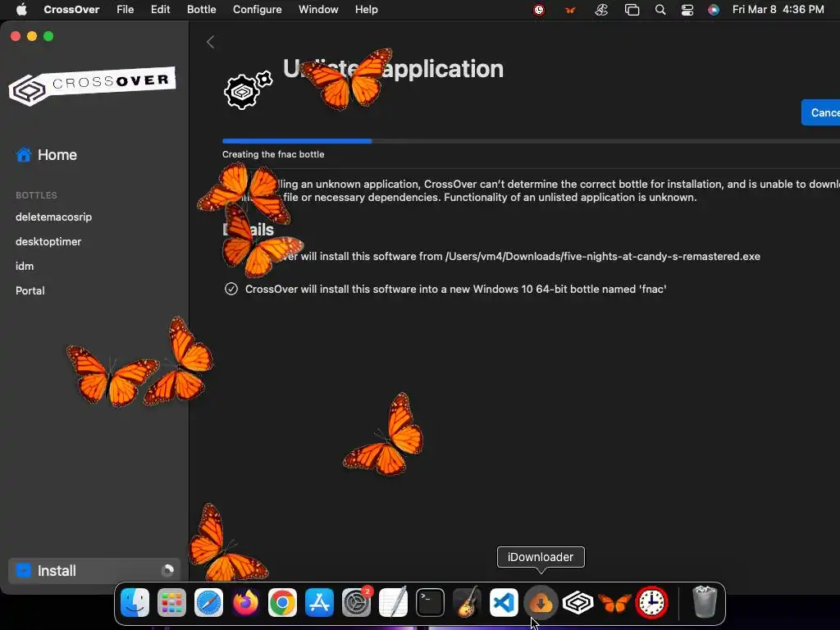The height and width of the screenshot is (630, 840).
Task: Open Firefox from the Dock
Action: [x=245, y=603]
